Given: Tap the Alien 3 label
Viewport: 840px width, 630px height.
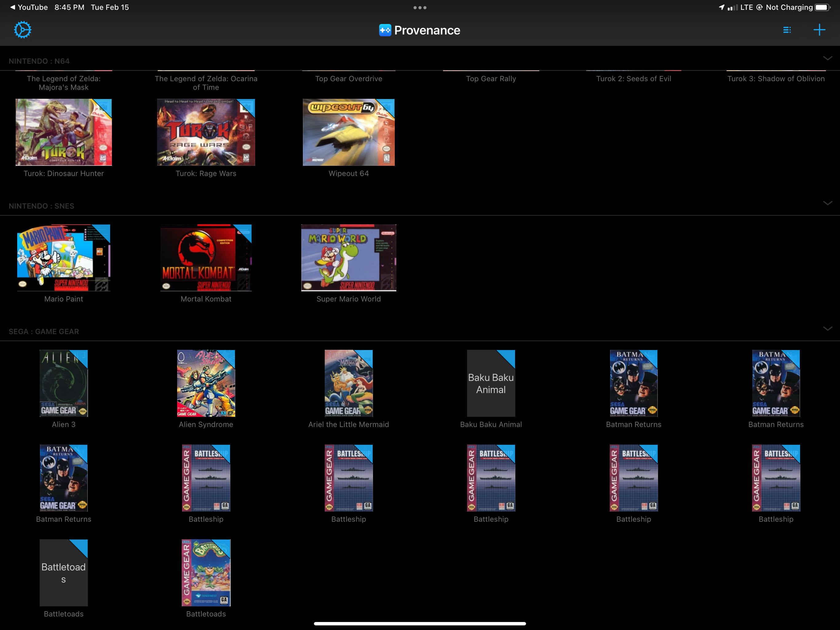Looking at the screenshot, I should click(x=64, y=424).
